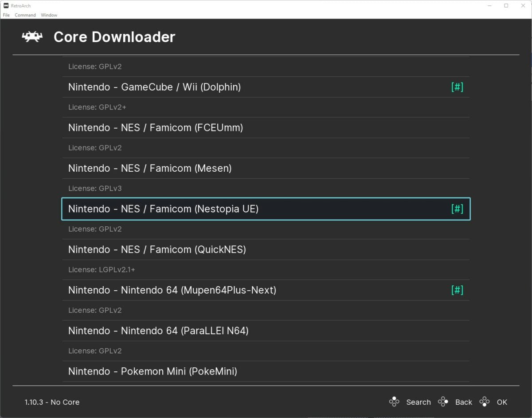Click the [#] installed marker on Dolphin core

click(x=457, y=87)
